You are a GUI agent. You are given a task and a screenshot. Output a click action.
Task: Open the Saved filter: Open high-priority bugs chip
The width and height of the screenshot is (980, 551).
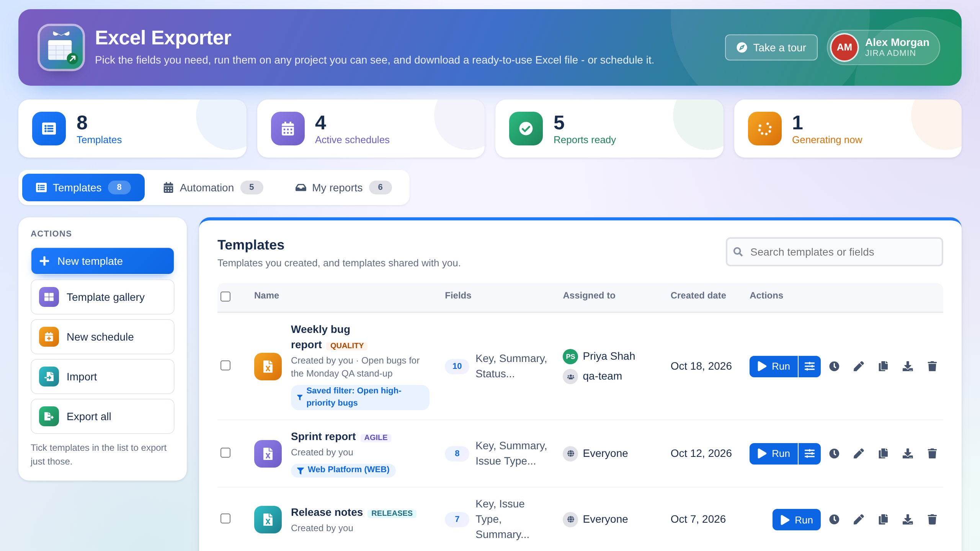(x=360, y=397)
